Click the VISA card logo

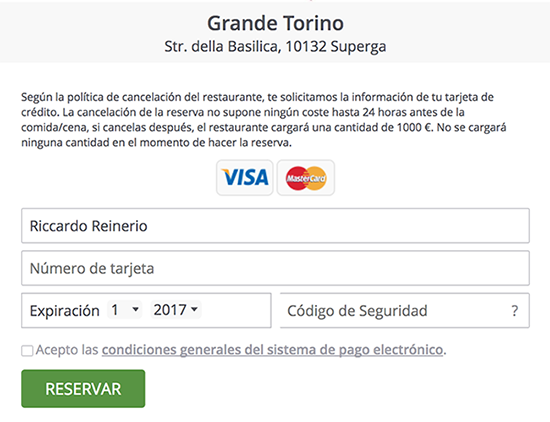coord(244,177)
